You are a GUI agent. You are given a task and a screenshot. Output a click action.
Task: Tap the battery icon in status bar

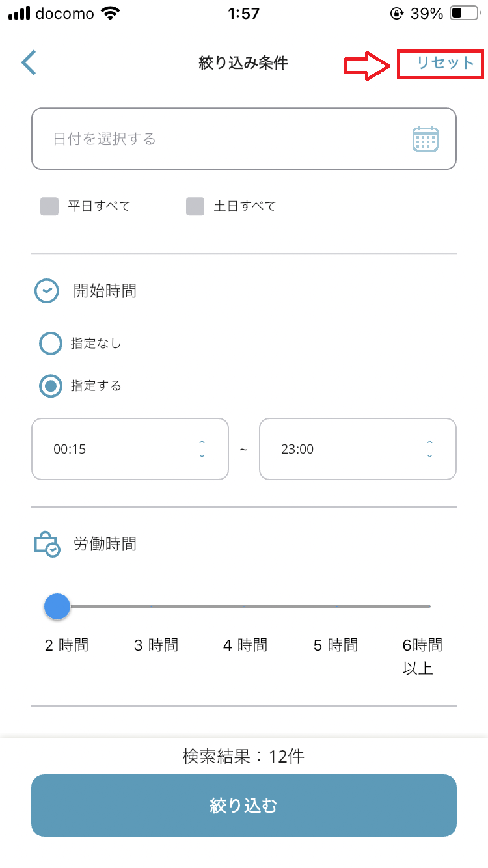pyautogui.click(x=464, y=13)
